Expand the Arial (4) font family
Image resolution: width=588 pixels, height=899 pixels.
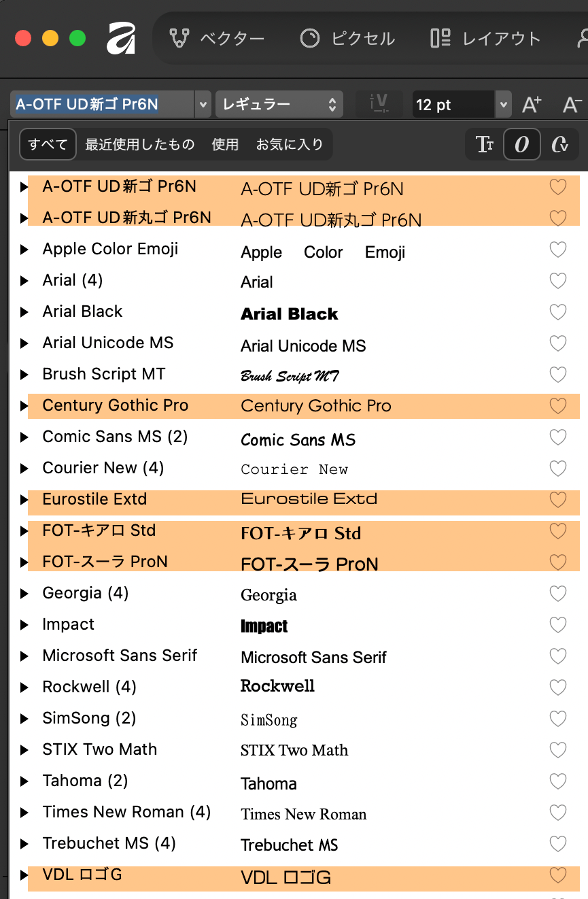[24, 281]
